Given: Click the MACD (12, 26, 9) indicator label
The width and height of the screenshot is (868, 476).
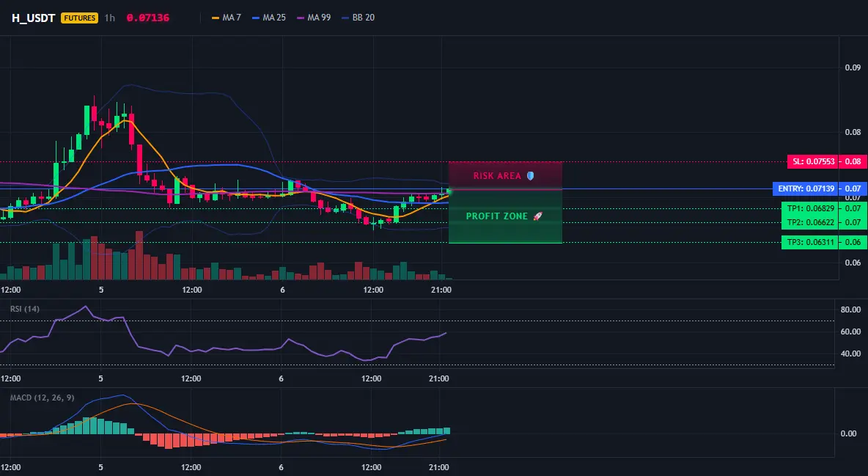Looking at the screenshot, I should (42, 398).
